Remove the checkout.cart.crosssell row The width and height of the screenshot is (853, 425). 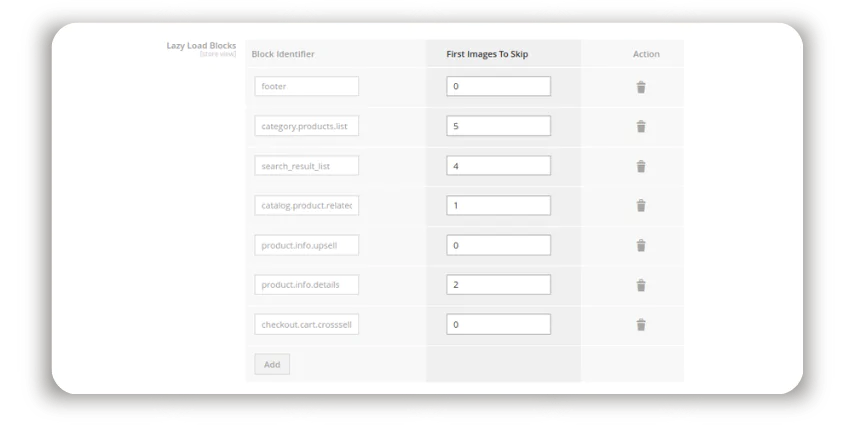641,324
